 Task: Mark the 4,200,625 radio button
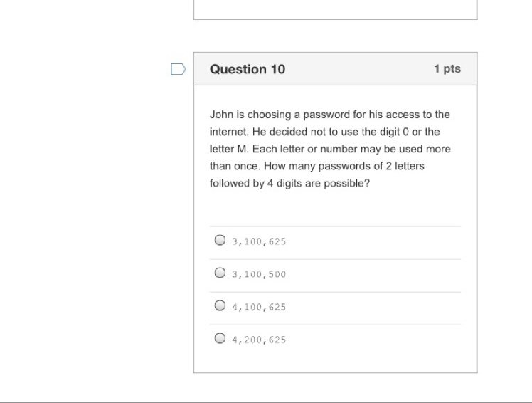click(220, 339)
